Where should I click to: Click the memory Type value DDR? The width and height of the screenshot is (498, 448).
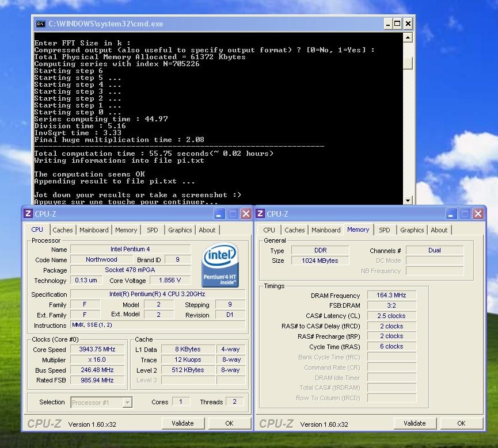(x=320, y=250)
